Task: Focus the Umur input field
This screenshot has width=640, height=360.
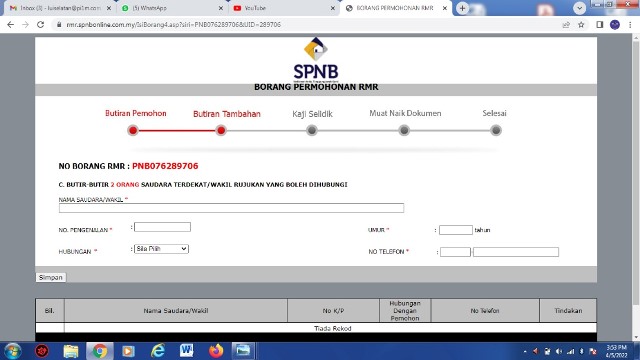Action: pos(456,230)
